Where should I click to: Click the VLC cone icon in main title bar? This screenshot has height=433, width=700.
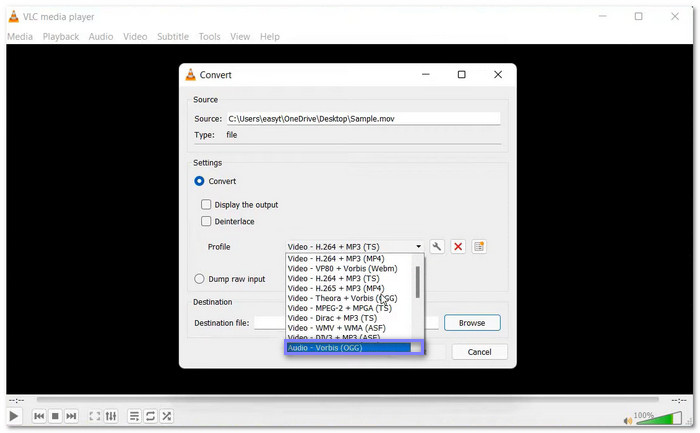[14, 17]
